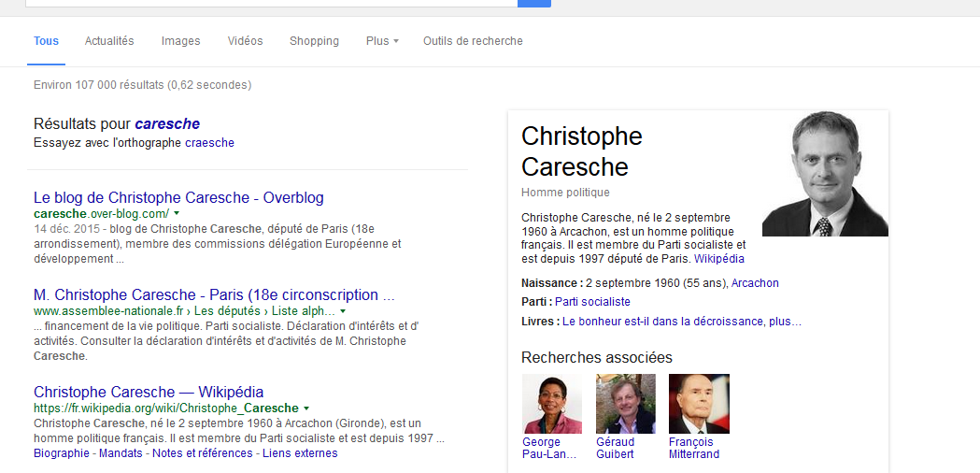Click Recherches associées heading
This screenshot has width=980, height=473.
(597, 357)
